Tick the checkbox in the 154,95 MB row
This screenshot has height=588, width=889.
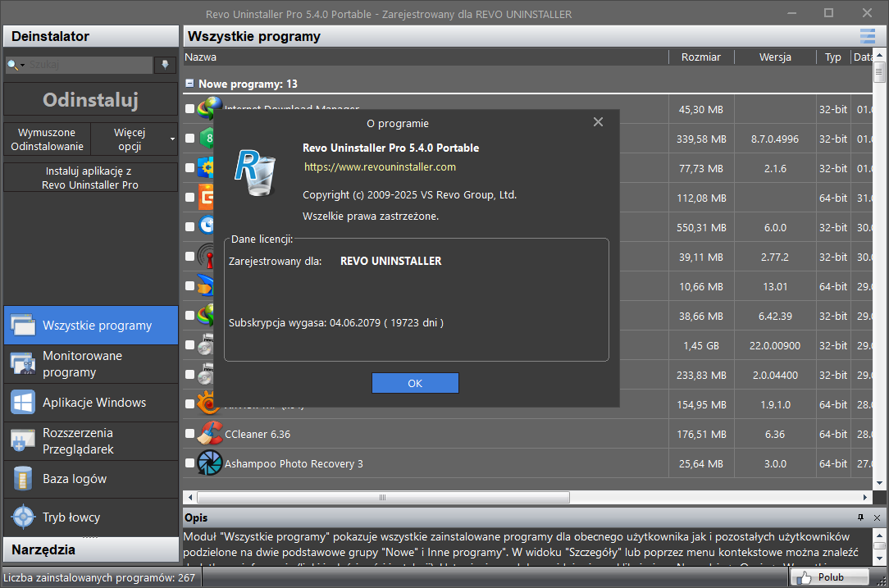pos(190,404)
